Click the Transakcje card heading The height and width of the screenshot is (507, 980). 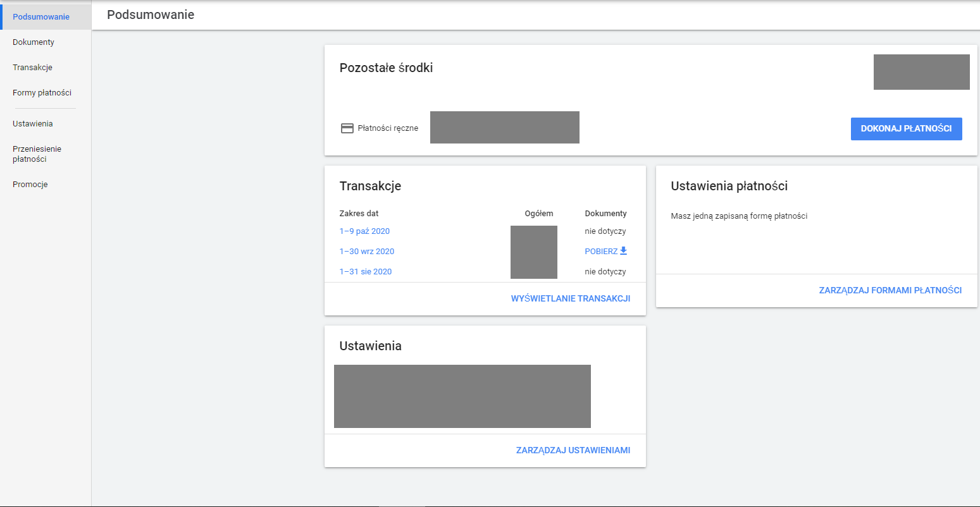pos(370,186)
